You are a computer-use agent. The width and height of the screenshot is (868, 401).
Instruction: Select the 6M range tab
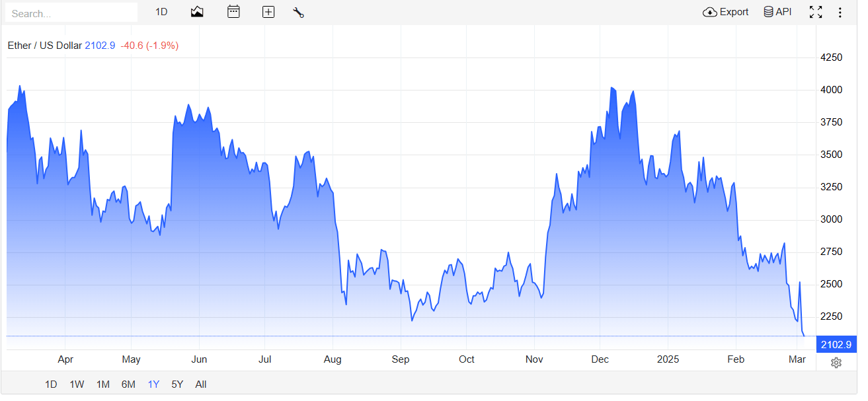pyautogui.click(x=128, y=384)
